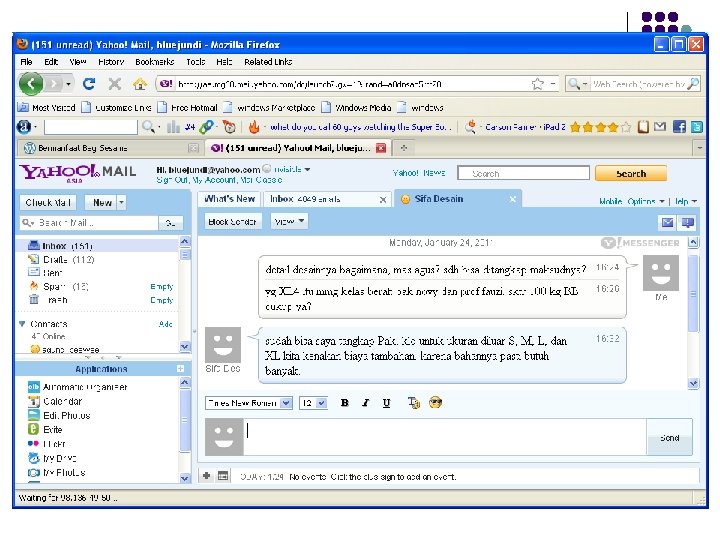
Task: Click the Mobile link
Action: click(x=611, y=201)
